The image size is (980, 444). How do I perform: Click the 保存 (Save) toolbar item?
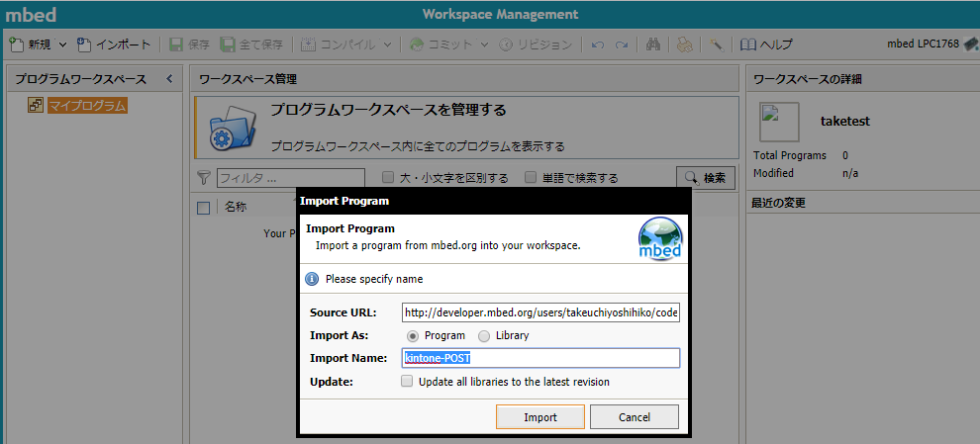(189, 44)
